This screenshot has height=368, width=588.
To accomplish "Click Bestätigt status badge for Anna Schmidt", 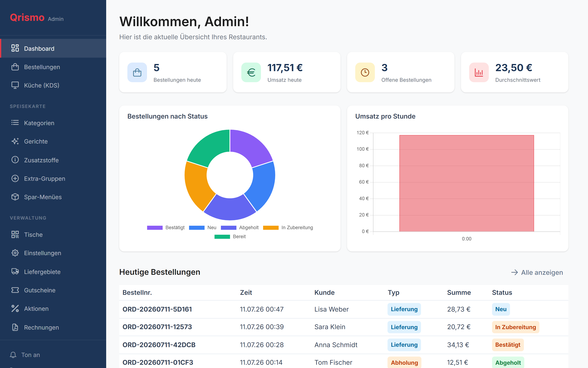I will 508,345.
